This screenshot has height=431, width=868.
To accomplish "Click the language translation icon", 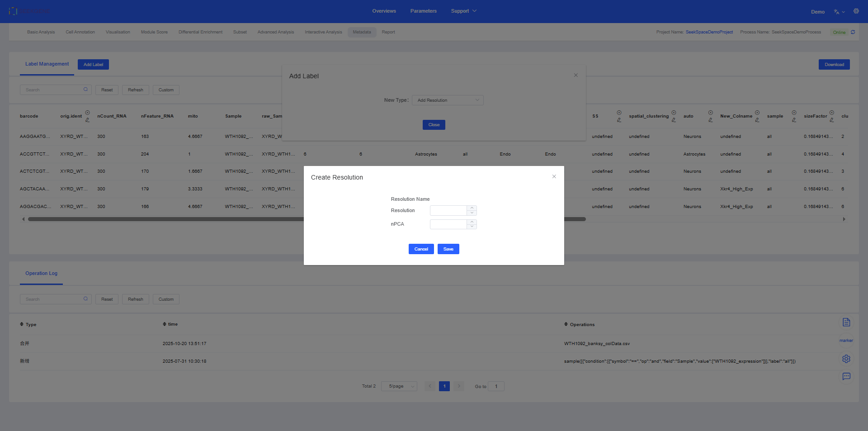I will click(x=837, y=12).
